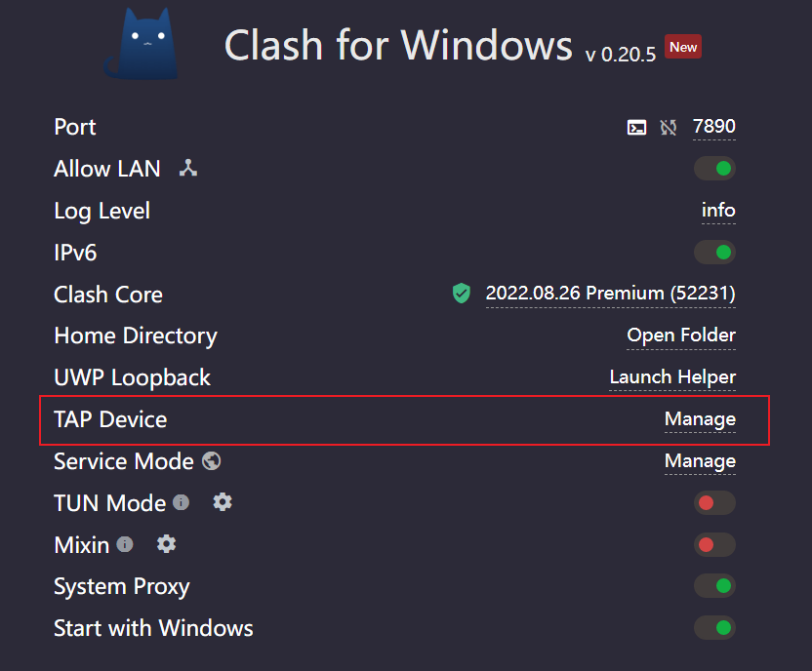The image size is (812, 671).
Task: Click the random port icon next to Port
Action: click(669, 127)
